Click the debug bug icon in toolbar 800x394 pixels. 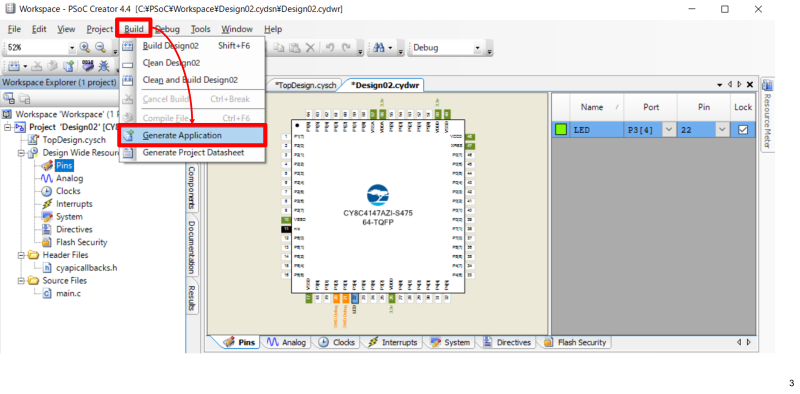point(104,66)
